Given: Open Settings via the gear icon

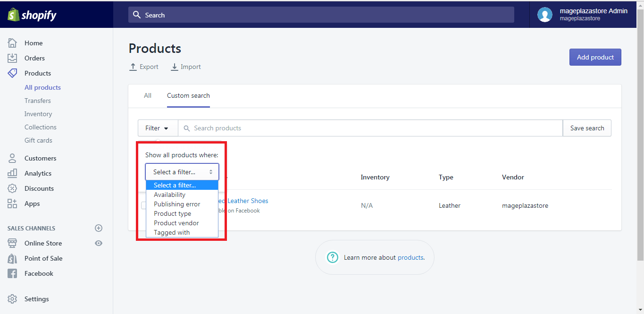Looking at the screenshot, I should [13, 298].
